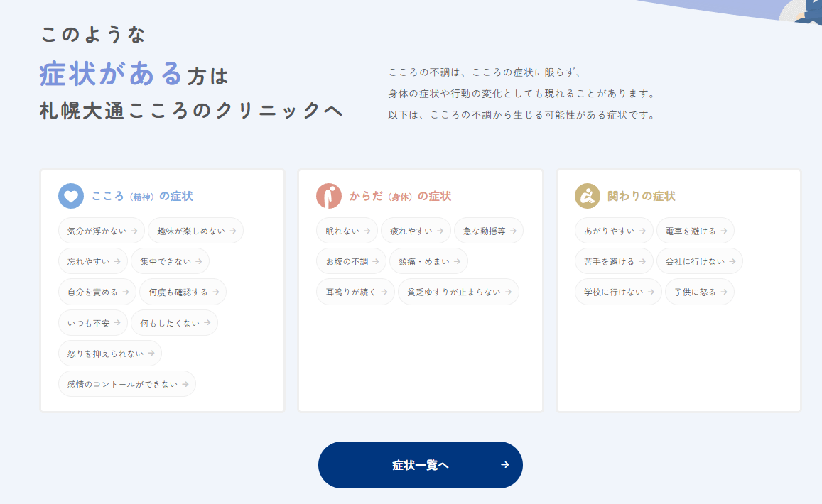Click the 学校に行けない symptom tag
This screenshot has width=822, height=504.
tap(618, 292)
